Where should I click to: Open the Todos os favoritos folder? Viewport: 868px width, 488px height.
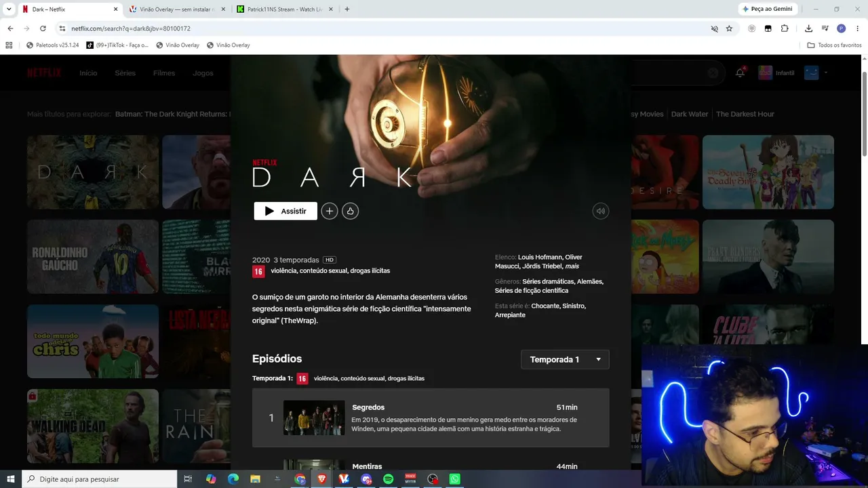[x=834, y=45]
